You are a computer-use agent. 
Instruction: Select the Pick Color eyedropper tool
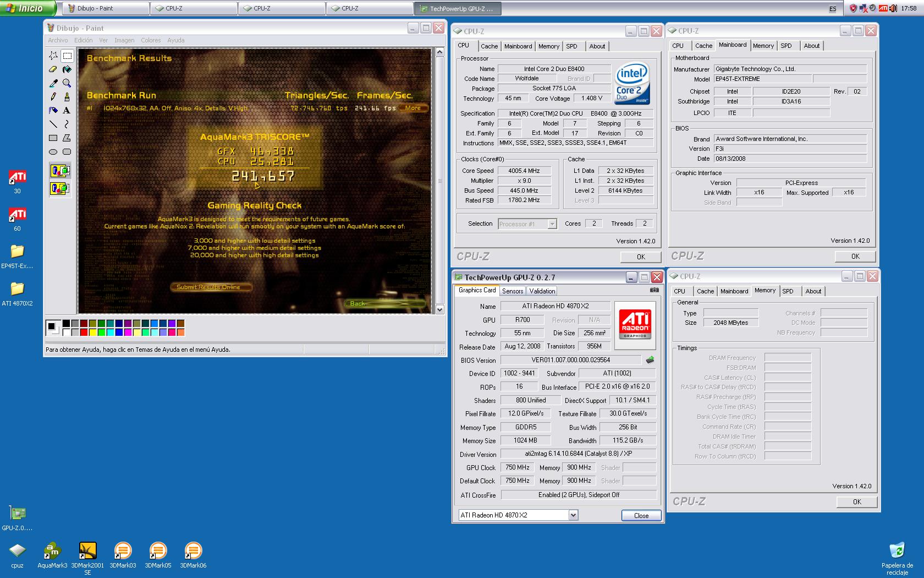click(53, 83)
